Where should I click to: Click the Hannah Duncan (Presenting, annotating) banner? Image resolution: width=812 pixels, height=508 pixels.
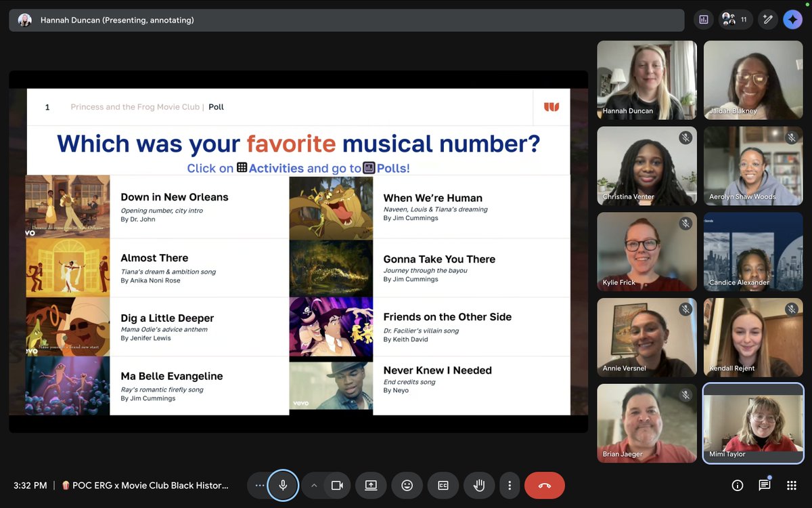pyautogui.click(x=345, y=20)
